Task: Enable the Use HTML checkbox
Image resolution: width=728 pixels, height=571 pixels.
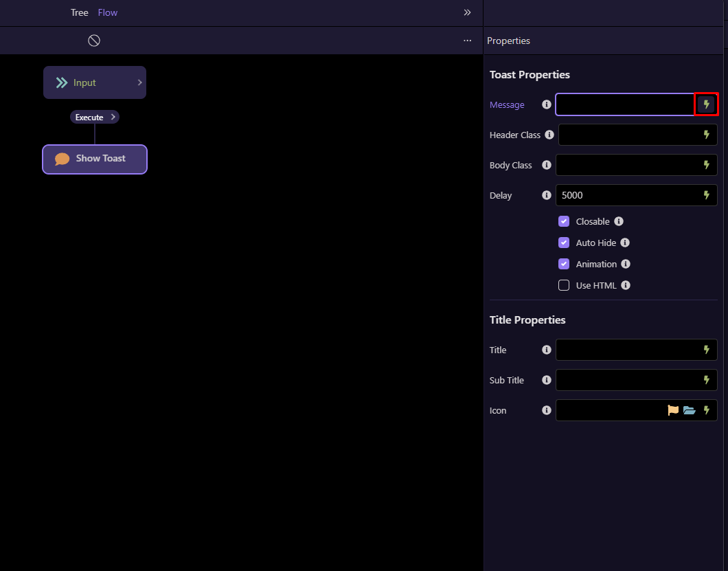Action: (564, 285)
